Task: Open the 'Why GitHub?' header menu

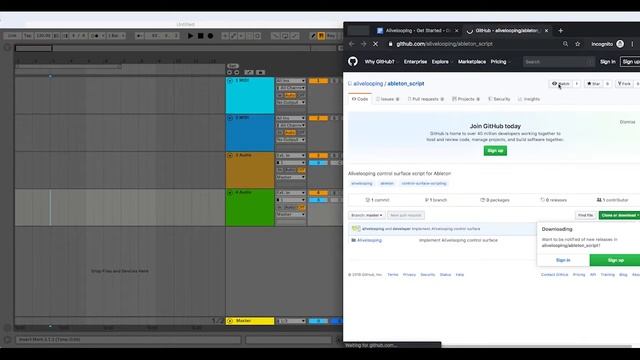Action: pyautogui.click(x=381, y=62)
